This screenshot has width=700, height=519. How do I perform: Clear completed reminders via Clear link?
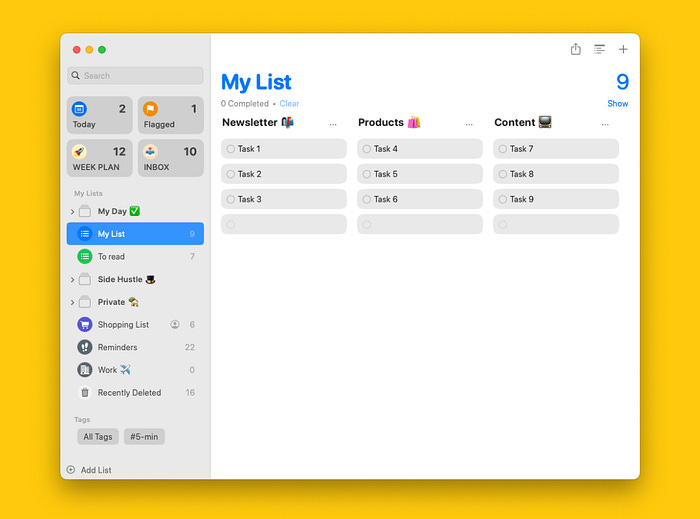[x=289, y=104]
